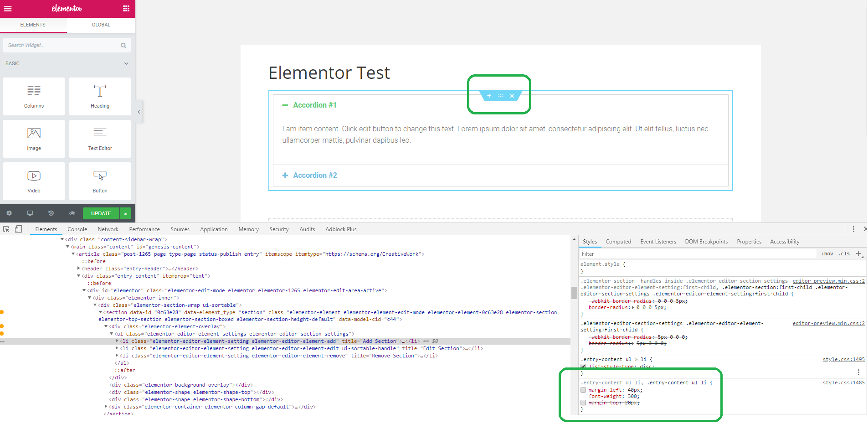Collapse the Elementor panel with the side arrow
This screenshot has width=868, height=424.
coord(139,112)
